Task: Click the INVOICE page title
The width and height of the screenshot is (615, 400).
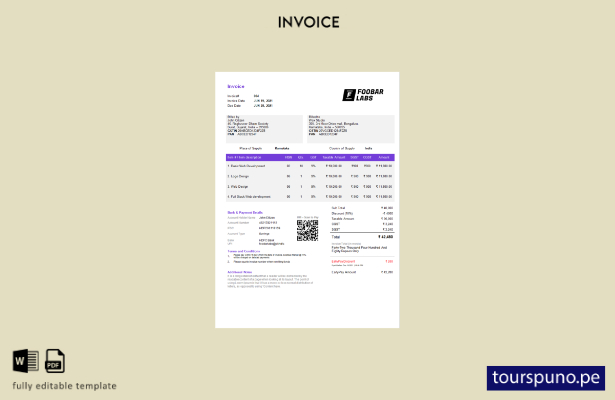Action: tap(309, 22)
